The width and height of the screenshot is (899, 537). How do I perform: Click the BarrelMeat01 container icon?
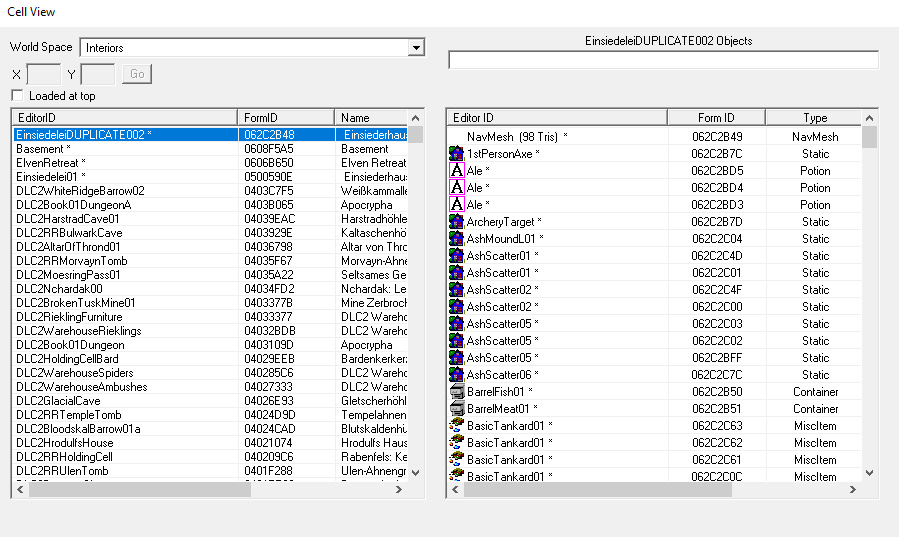[456, 409]
